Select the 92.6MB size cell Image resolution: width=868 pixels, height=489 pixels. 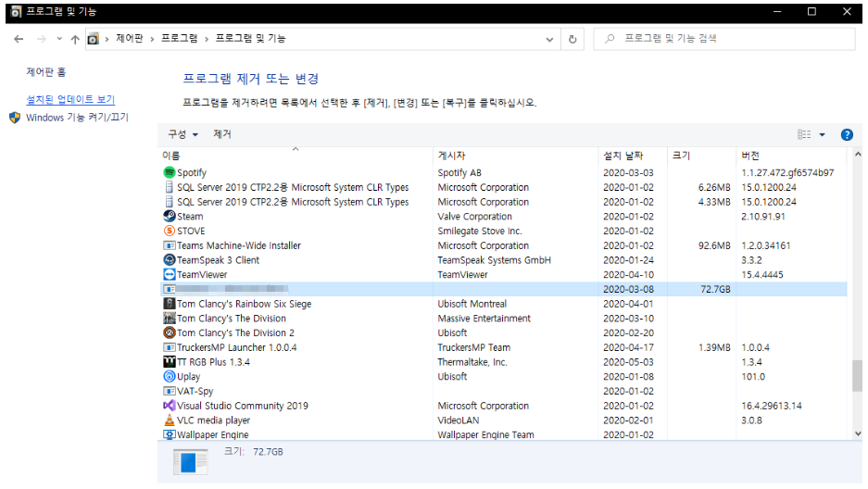tap(714, 245)
